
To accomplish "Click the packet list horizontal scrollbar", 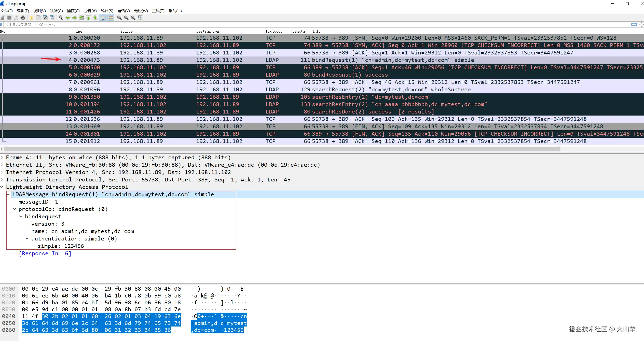I will pos(280,149).
